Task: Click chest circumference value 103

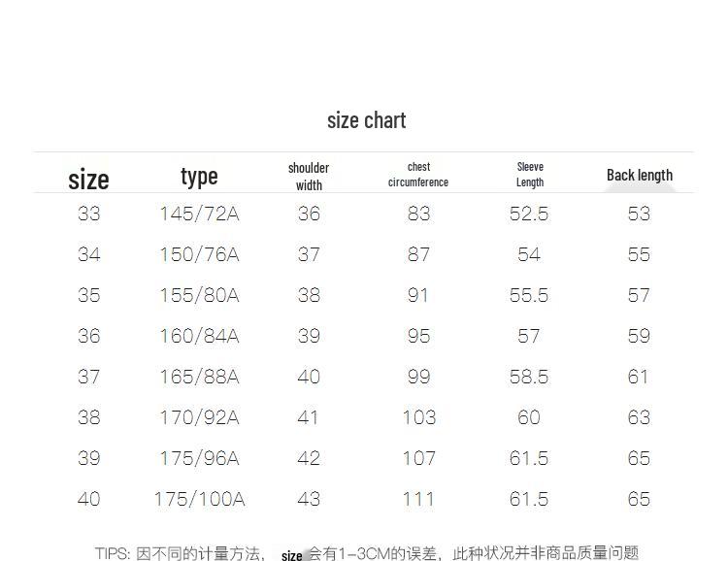Action: point(419,417)
